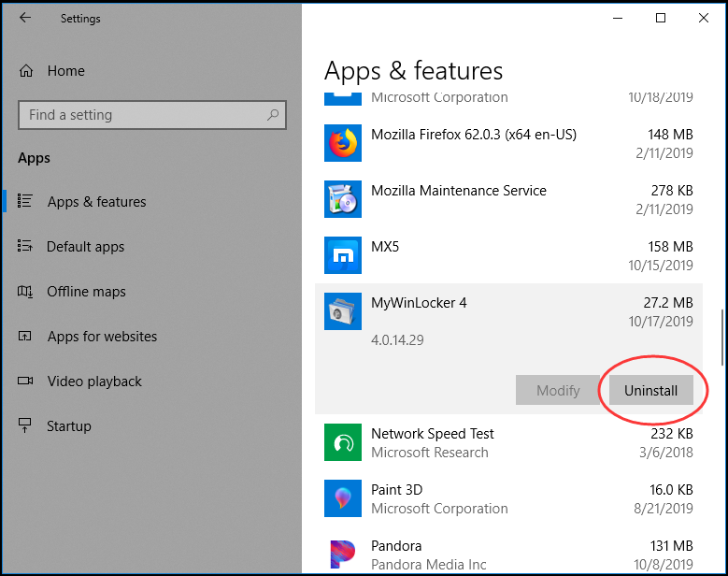Select the Mozilla Firefox app icon

click(x=343, y=143)
